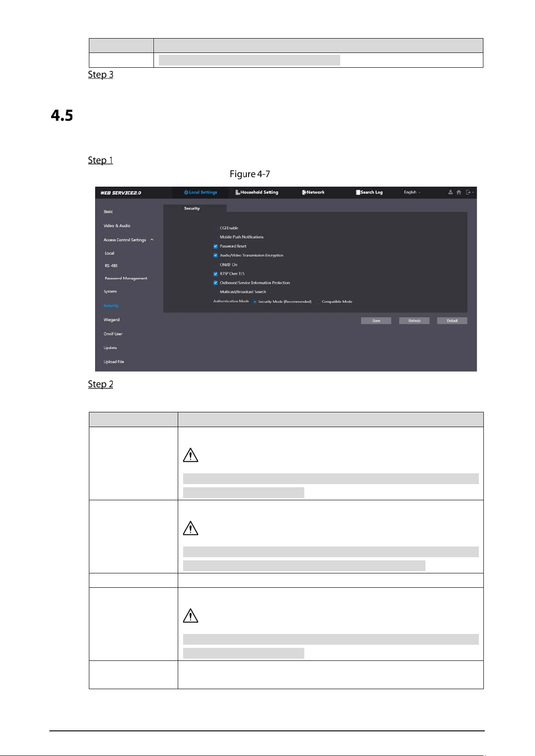
Task: Open the Local Settings tab
Action: [x=200, y=192]
